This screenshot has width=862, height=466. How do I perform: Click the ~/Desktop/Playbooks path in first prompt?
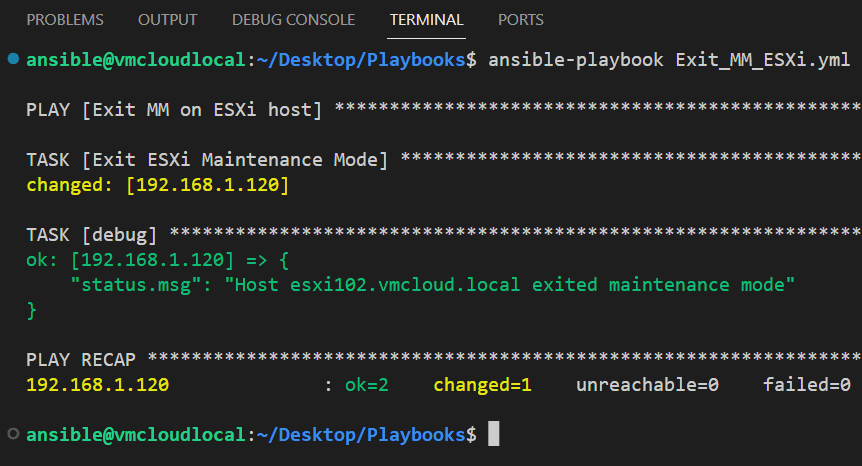click(x=361, y=60)
